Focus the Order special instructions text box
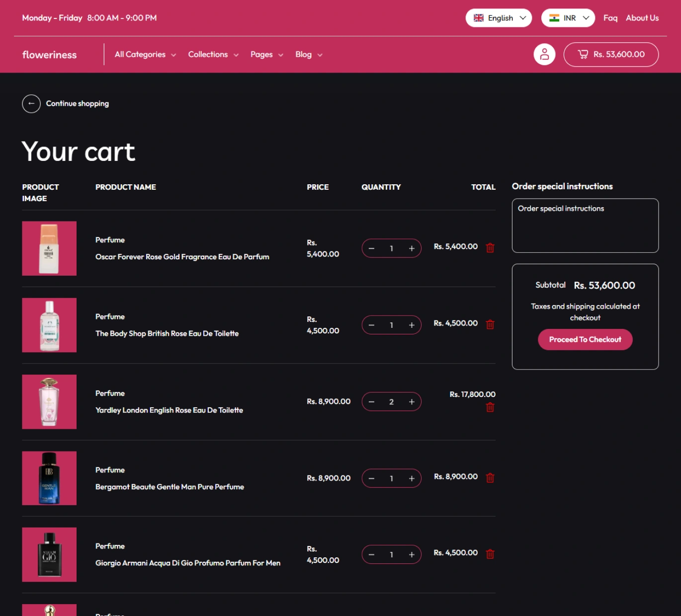The width and height of the screenshot is (681, 616). [x=585, y=226]
